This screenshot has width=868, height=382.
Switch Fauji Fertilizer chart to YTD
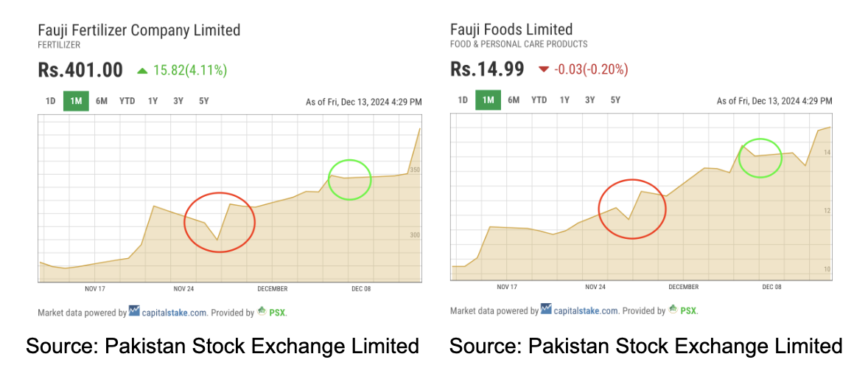(127, 102)
